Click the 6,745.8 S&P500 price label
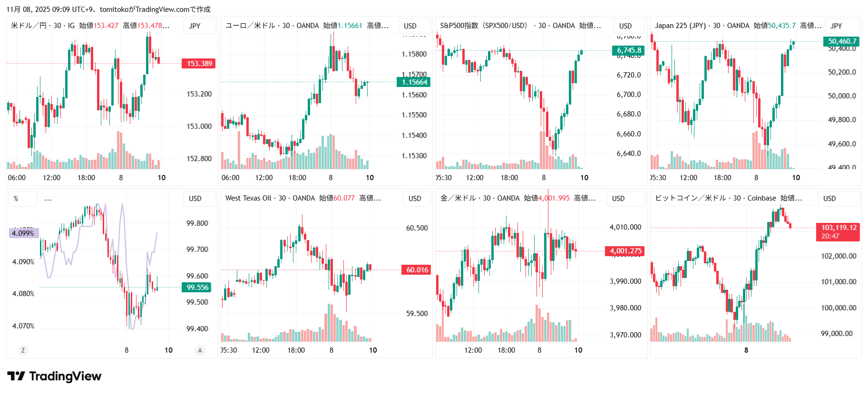868x394 pixels. pyautogui.click(x=629, y=50)
